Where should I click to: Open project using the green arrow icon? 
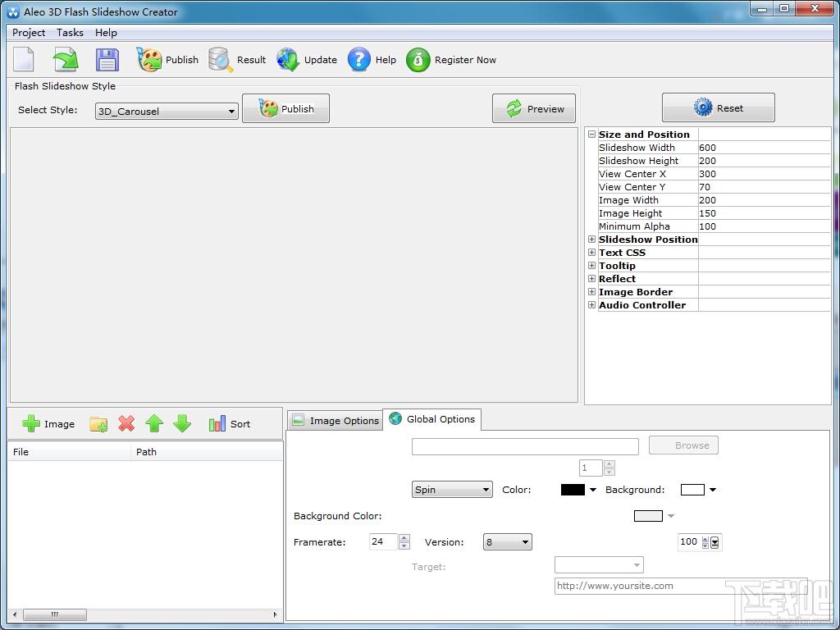point(66,59)
